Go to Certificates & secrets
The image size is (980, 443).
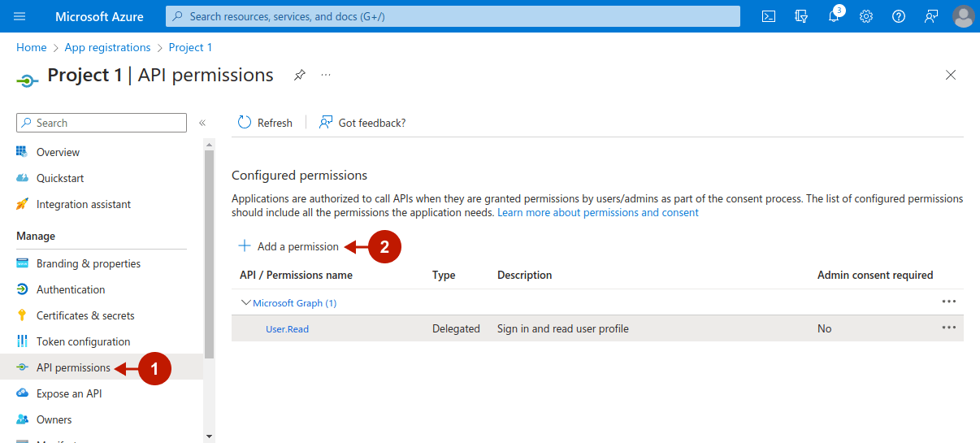[x=85, y=315]
